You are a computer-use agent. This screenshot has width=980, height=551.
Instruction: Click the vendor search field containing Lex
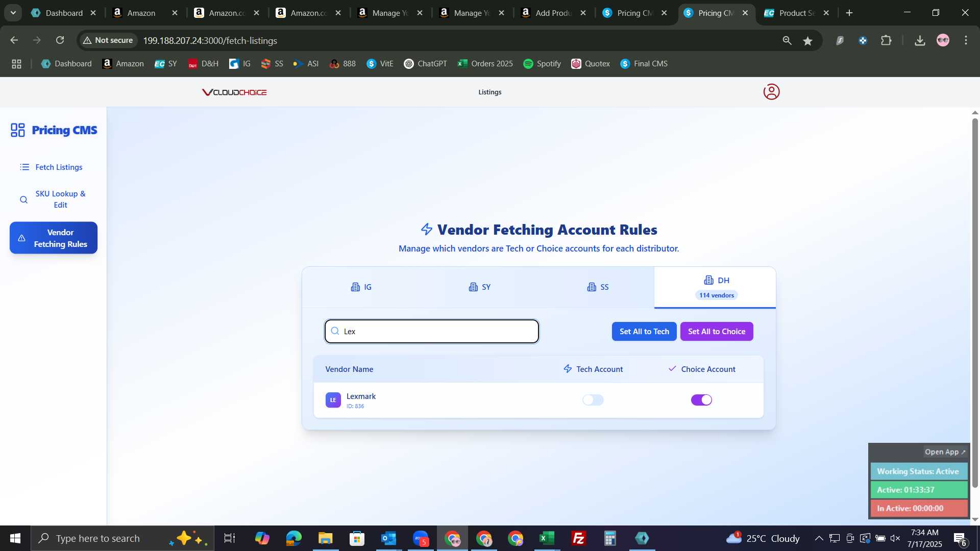432,332
